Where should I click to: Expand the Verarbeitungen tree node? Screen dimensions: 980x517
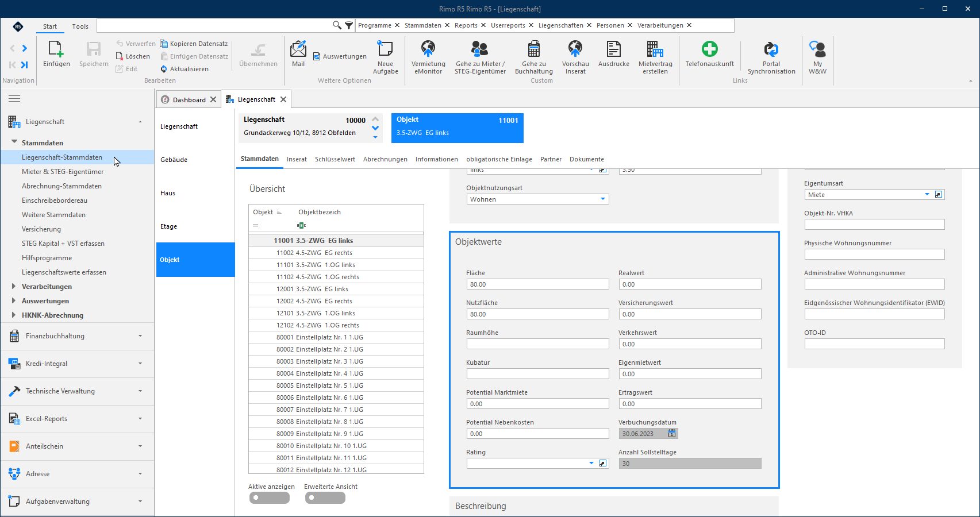pos(14,286)
